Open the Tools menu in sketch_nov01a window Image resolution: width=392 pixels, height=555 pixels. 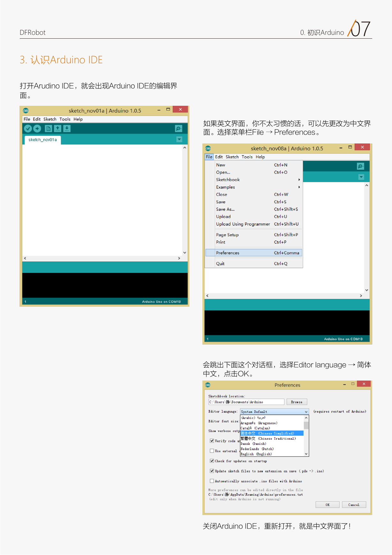(x=65, y=119)
